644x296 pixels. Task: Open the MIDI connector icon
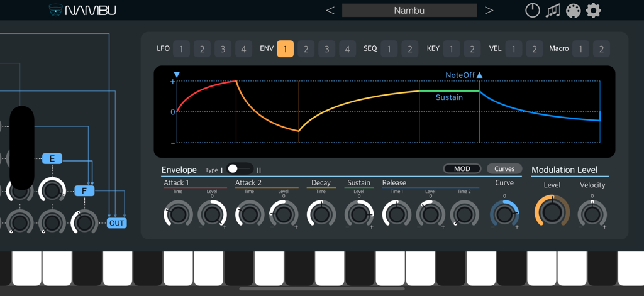(573, 10)
